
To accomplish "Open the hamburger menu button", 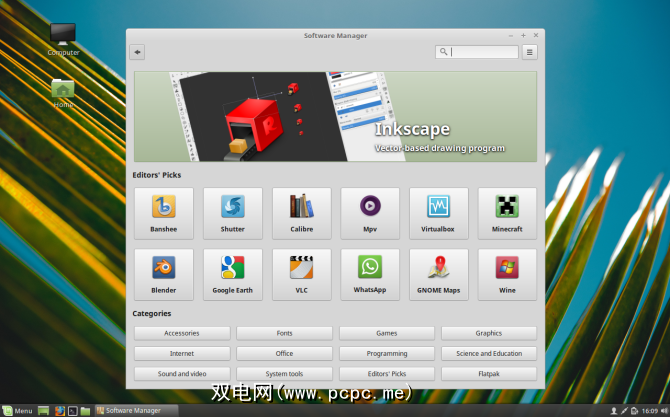I will (x=529, y=52).
